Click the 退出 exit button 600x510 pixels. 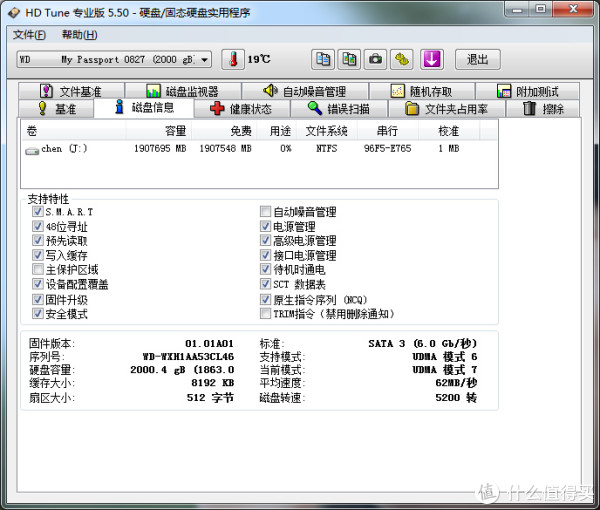tap(478, 59)
